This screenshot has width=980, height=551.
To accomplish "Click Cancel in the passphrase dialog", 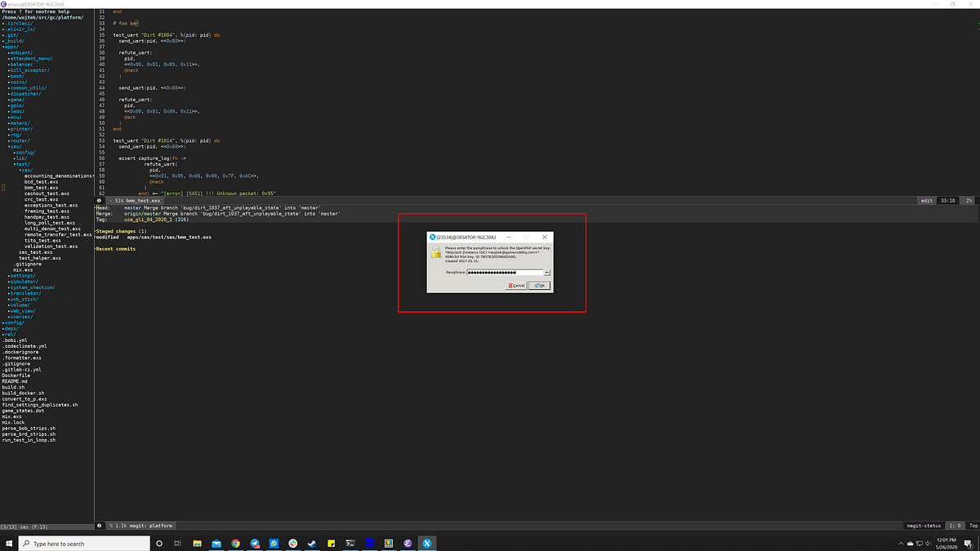I will pyautogui.click(x=517, y=285).
